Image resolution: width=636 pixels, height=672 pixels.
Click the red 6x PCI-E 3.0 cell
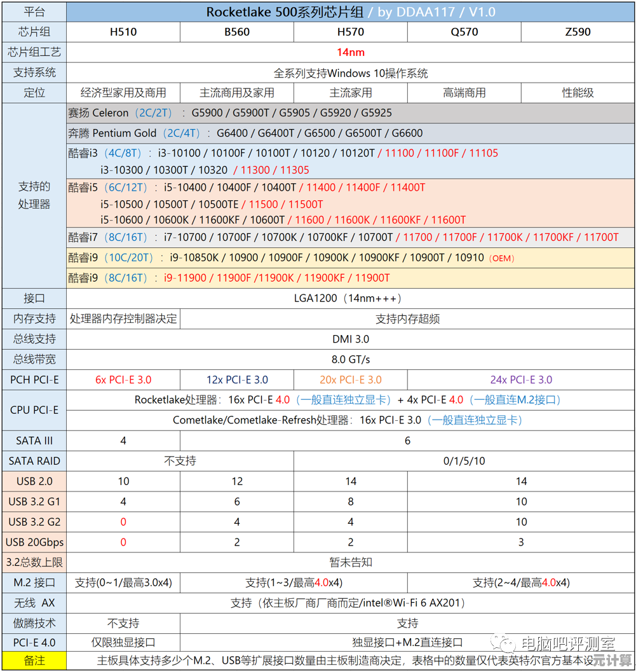tap(123, 380)
